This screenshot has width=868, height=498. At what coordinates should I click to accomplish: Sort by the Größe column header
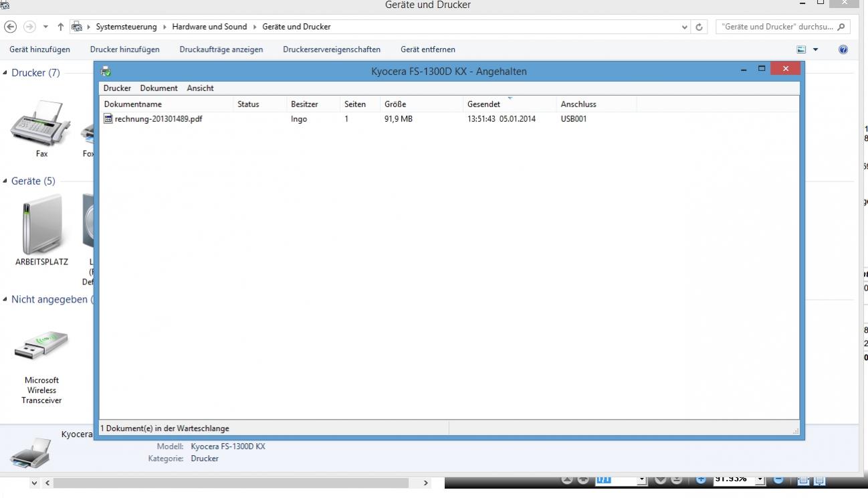(x=422, y=104)
